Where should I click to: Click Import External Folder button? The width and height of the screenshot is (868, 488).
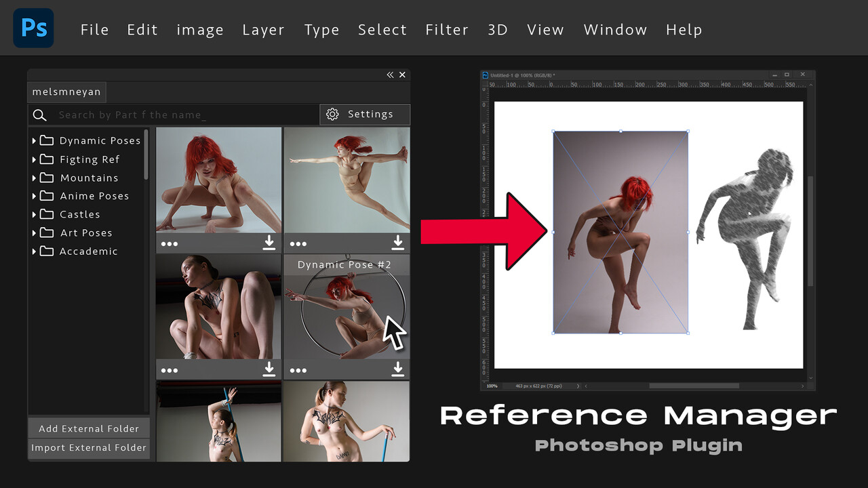pyautogui.click(x=89, y=447)
